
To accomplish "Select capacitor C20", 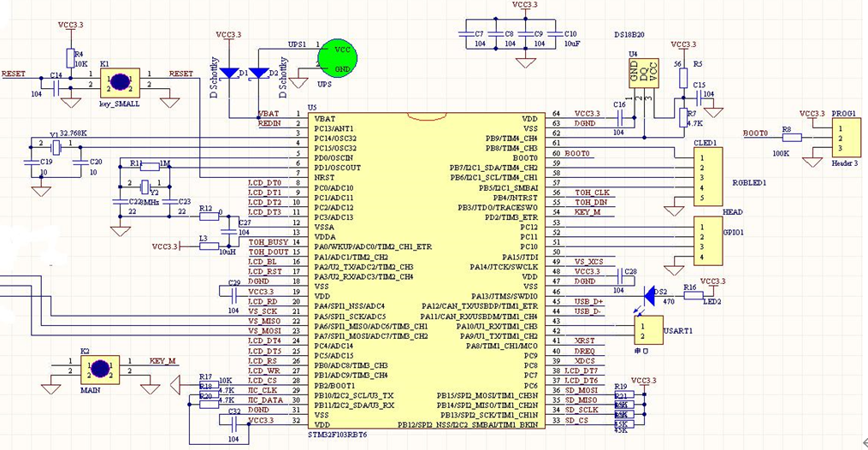I will pyautogui.click(x=81, y=163).
